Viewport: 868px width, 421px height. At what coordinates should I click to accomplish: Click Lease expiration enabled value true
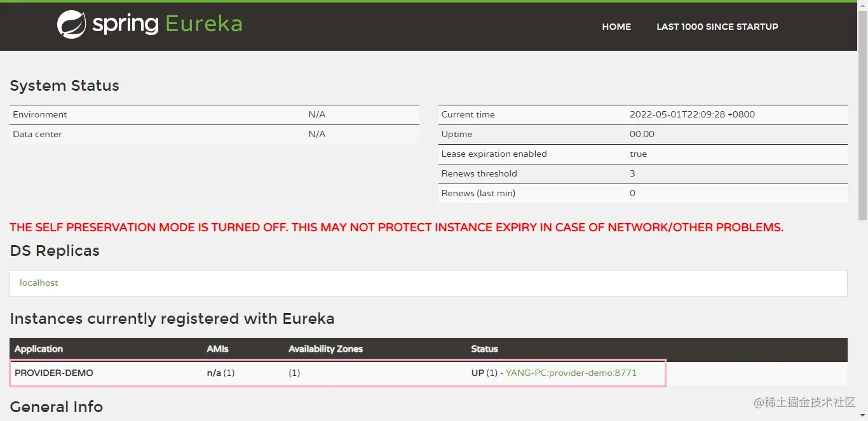click(638, 154)
